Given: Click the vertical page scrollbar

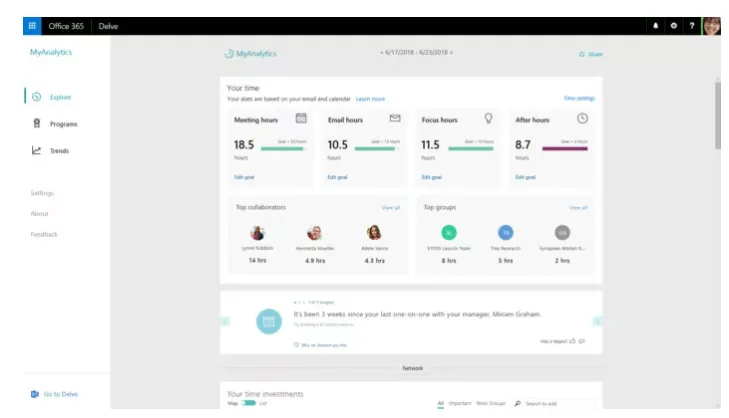Looking at the screenshot, I should pos(718,115).
